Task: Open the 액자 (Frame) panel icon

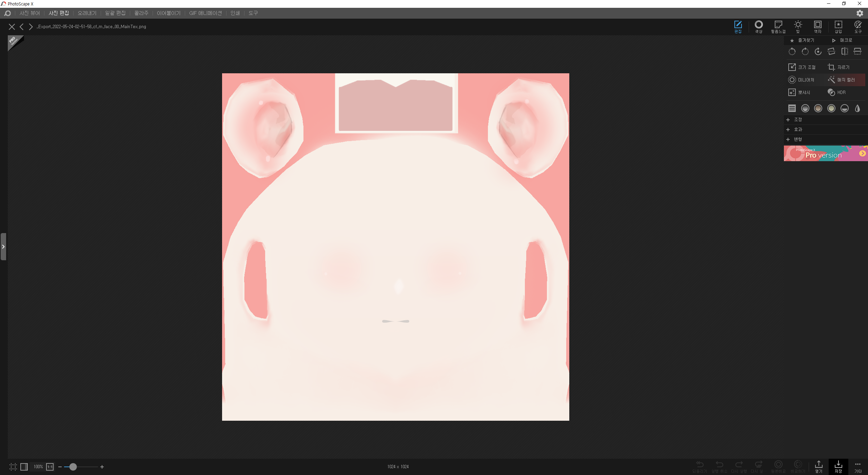Action: pos(818,27)
